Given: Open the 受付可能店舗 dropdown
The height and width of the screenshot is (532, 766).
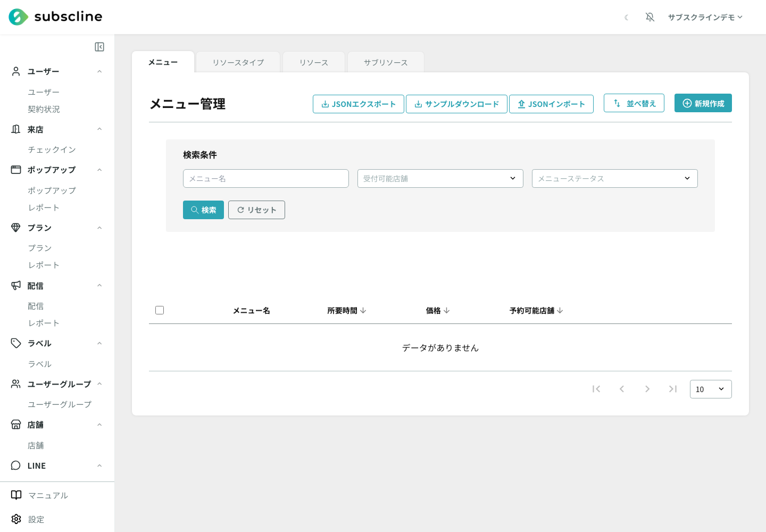Looking at the screenshot, I should [x=440, y=179].
